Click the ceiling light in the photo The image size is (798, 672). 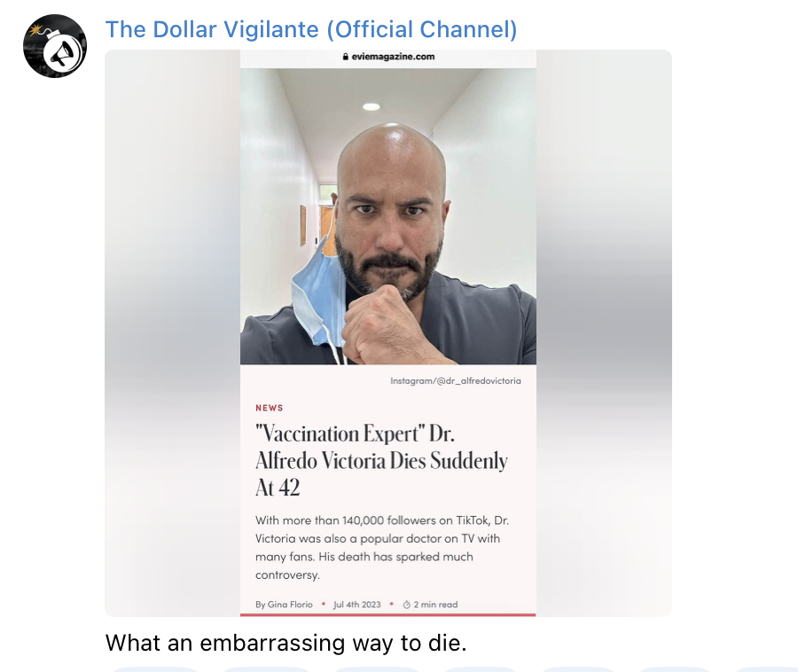point(371,106)
